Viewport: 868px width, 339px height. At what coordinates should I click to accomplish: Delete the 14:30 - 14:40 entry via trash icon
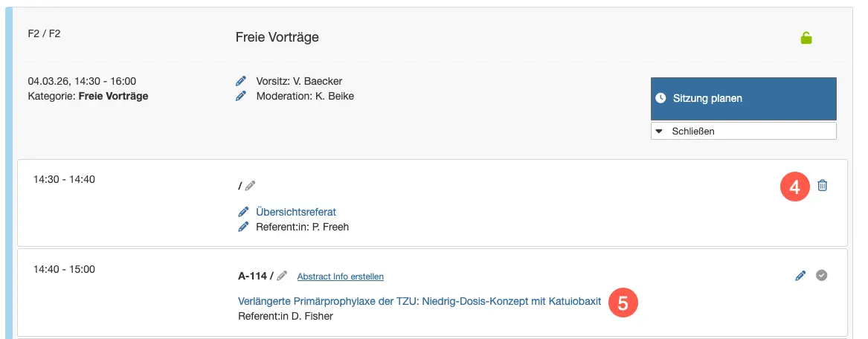click(x=822, y=186)
